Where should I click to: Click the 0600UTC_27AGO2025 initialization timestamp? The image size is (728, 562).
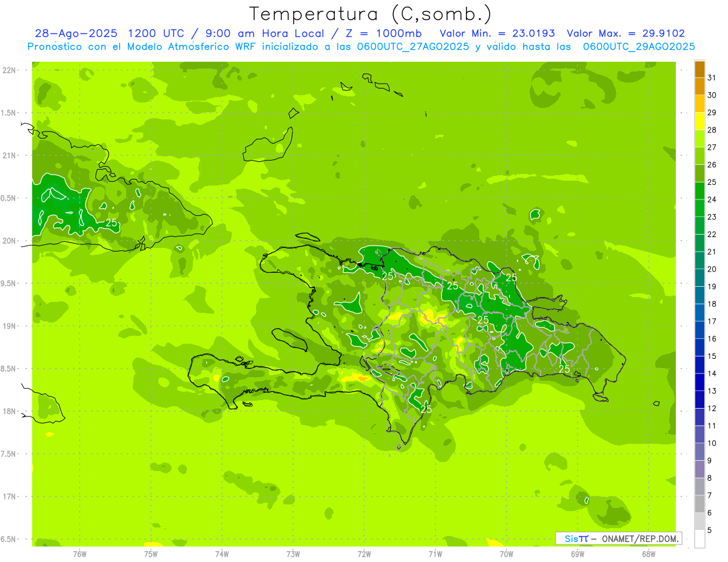[415, 47]
